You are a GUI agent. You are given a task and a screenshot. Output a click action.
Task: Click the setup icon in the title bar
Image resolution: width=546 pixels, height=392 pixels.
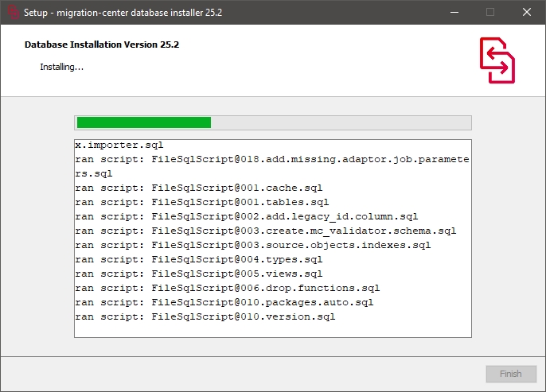tap(12, 12)
